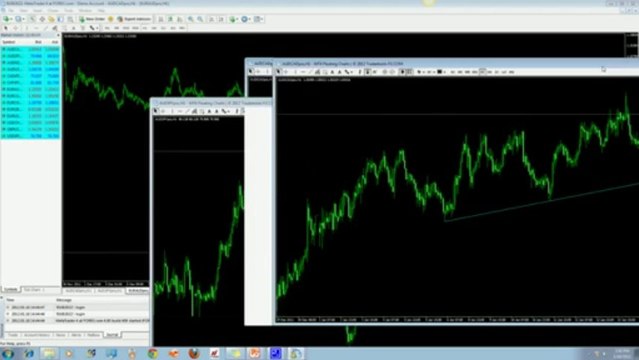
Task: Toggle the Data Window toolbar icon
Action: click(42, 19)
